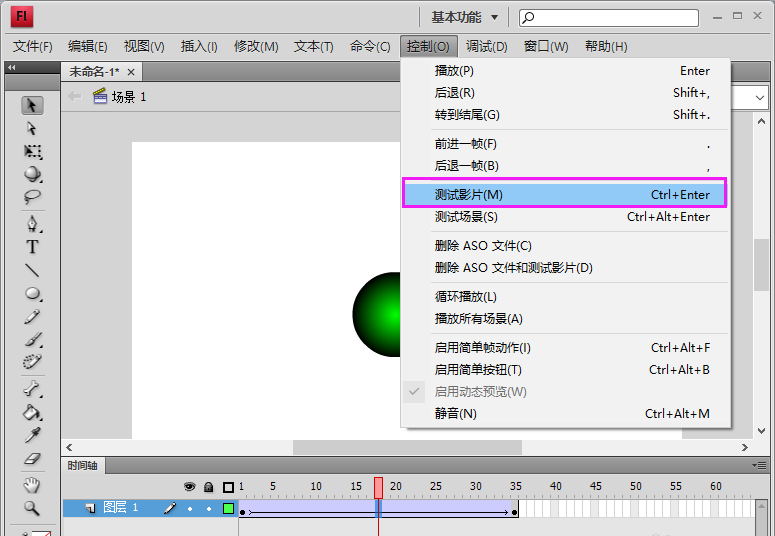The width and height of the screenshot is (775, 536).
Task: Select the Eyedropper tool
Action: (x=32, y=435)
